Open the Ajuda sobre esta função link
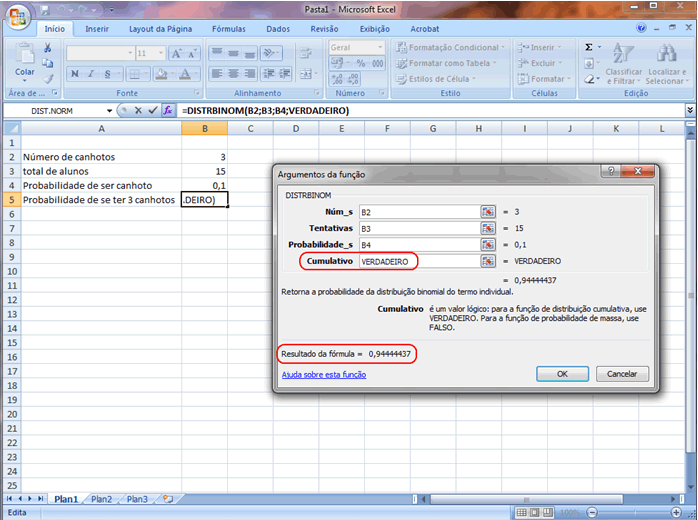The height and width of the screenshot is (520, 698). tap(323, 374)
